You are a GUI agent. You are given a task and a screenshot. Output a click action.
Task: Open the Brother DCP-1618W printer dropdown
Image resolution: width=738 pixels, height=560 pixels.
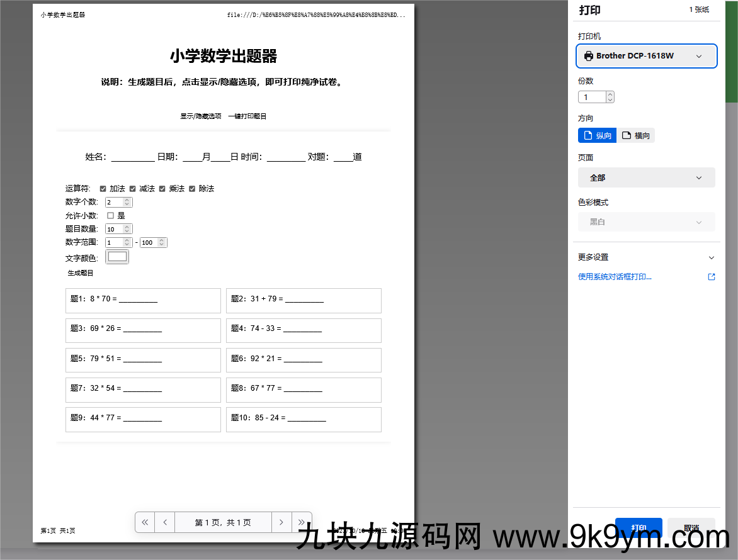[647, 56]
